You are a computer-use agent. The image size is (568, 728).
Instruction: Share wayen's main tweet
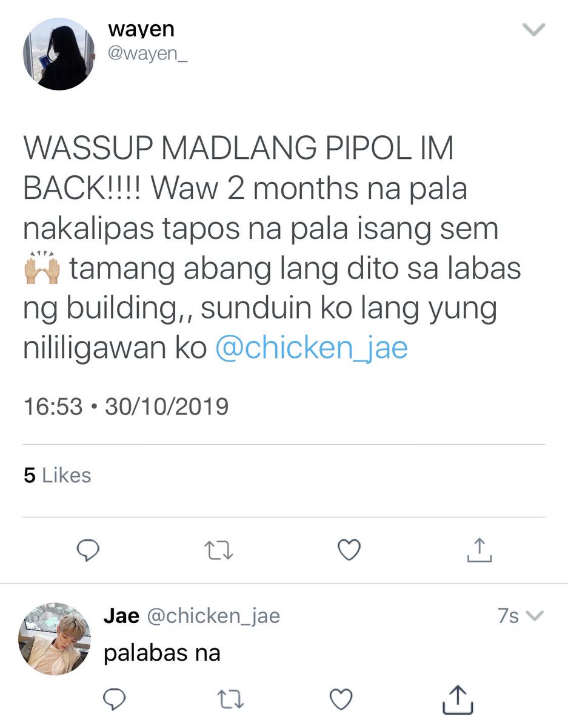[x=478, y=550]
